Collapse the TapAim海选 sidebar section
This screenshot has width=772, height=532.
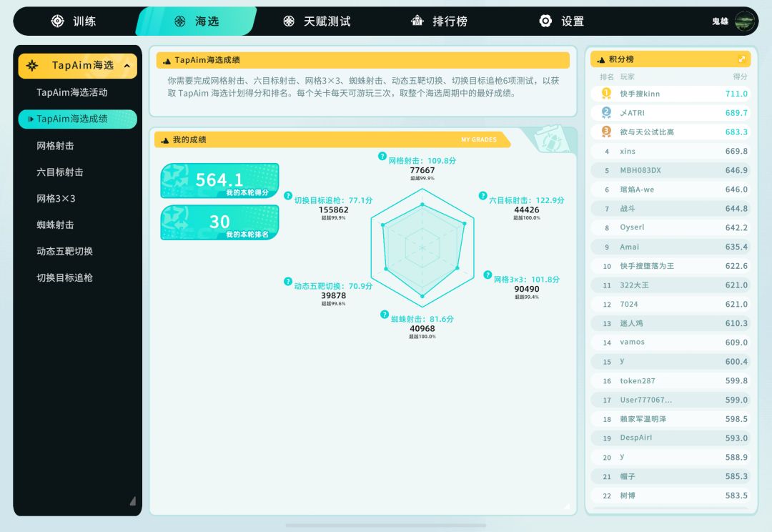(127, 66)
